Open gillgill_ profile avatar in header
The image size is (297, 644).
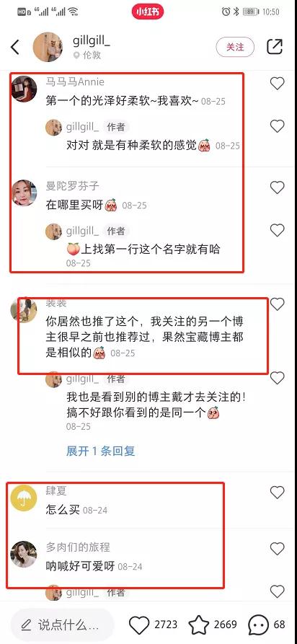48,47
